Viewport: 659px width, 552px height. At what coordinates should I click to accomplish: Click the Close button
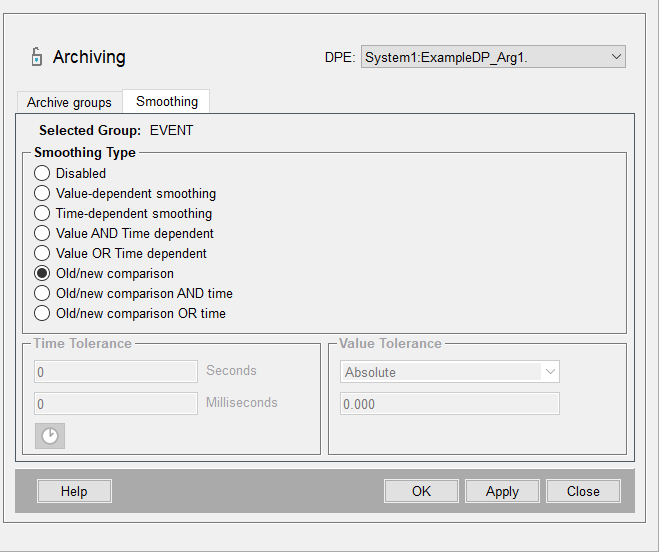click(583, 491)
